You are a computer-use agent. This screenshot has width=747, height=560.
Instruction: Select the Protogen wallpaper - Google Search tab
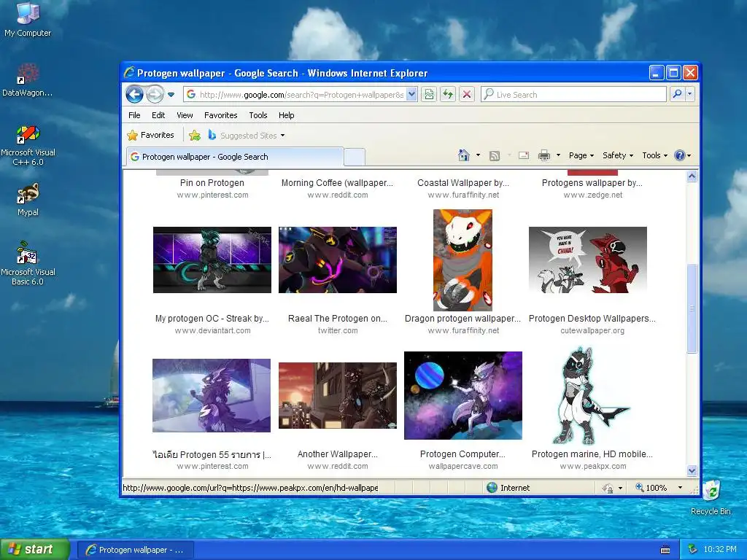coord(234,157)
